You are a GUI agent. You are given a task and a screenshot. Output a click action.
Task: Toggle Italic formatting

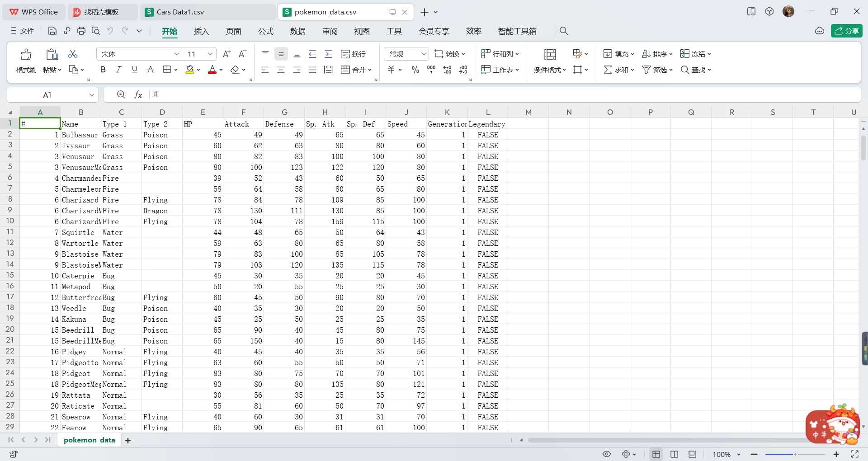(119, 70)
